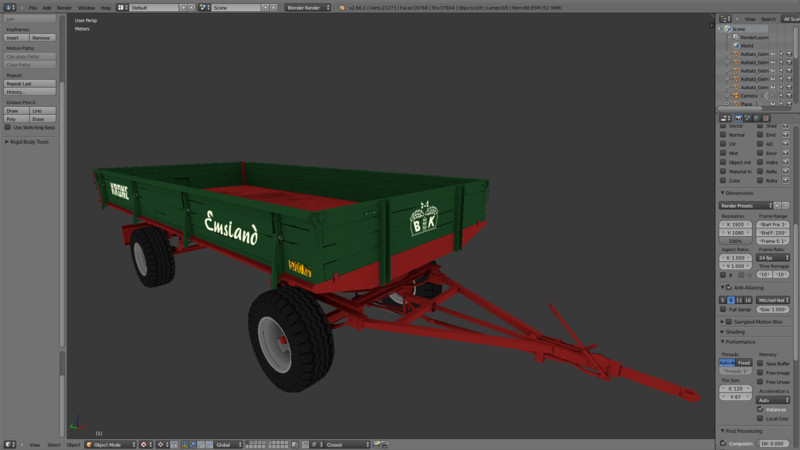Click the OpenGL render animation icon
The width and height of the screenshot is (800, 450).
(x=385, y=445)
